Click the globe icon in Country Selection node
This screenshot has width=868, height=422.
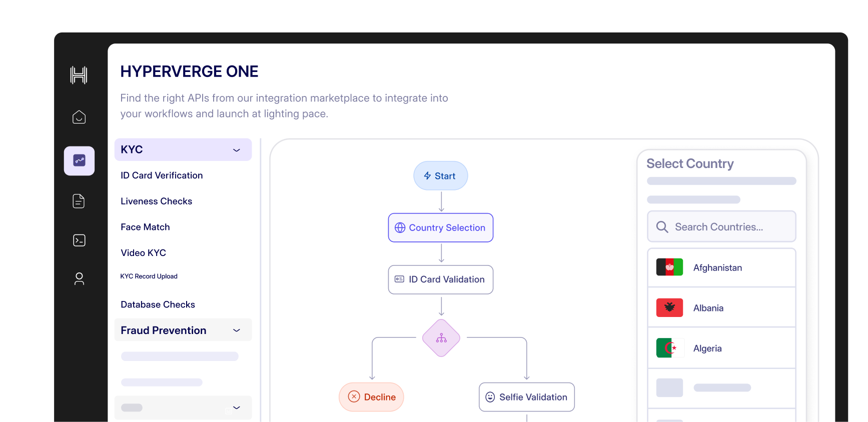click(x=400, y=227)
